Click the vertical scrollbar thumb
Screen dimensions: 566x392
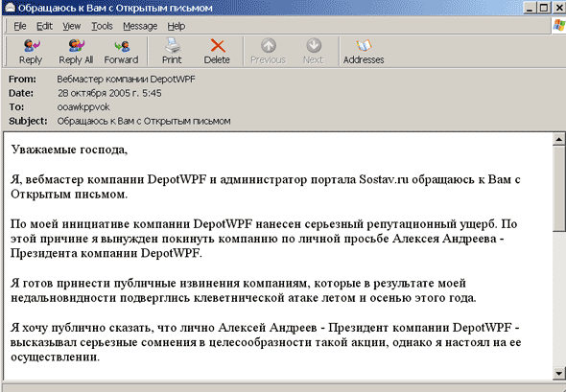558,188
